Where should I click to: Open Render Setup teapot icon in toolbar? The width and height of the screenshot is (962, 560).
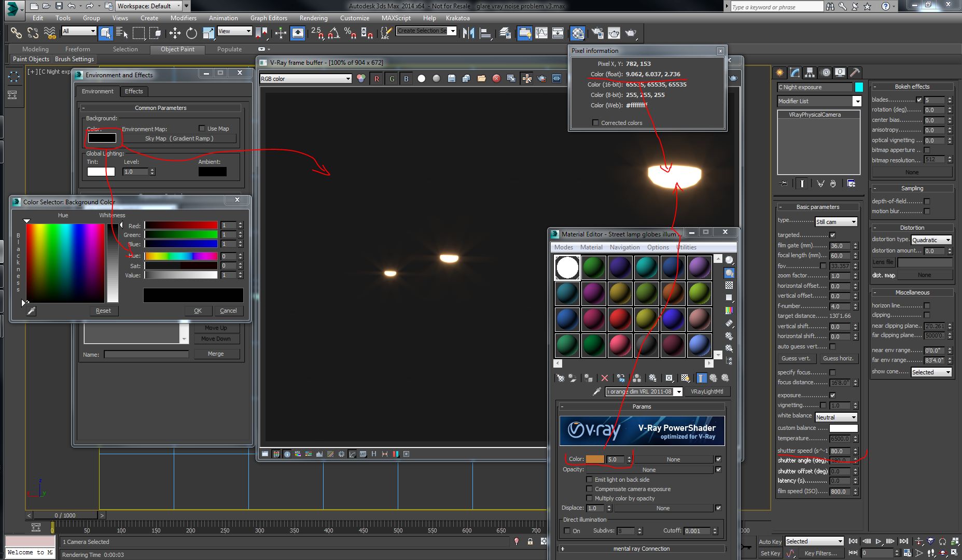(x=597, y=33)
